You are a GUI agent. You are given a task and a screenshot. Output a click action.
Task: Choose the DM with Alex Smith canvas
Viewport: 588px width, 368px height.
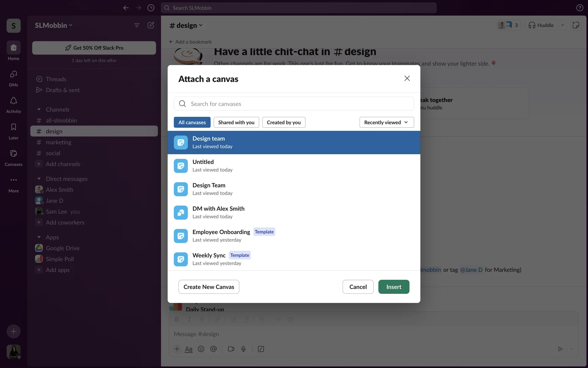click(218, 212)
